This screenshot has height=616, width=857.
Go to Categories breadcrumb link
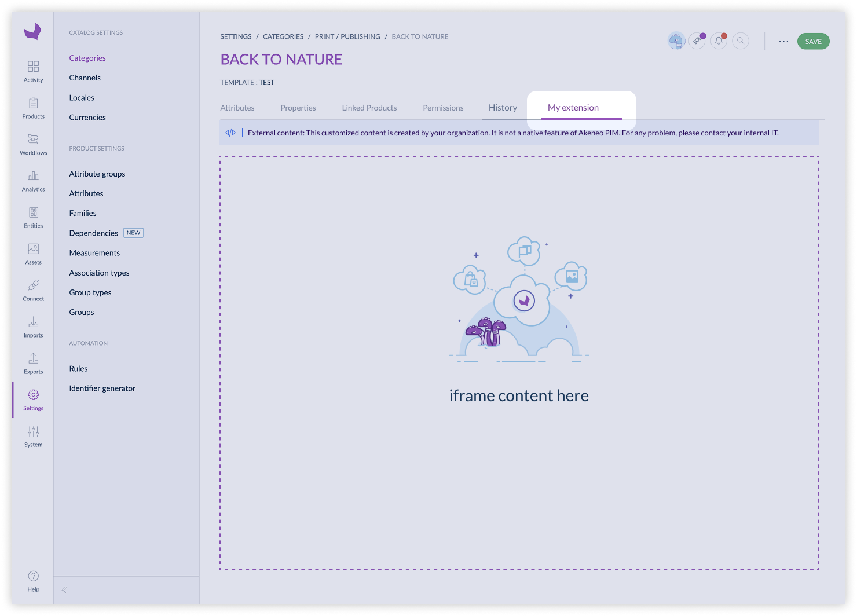tap(283, 36)
